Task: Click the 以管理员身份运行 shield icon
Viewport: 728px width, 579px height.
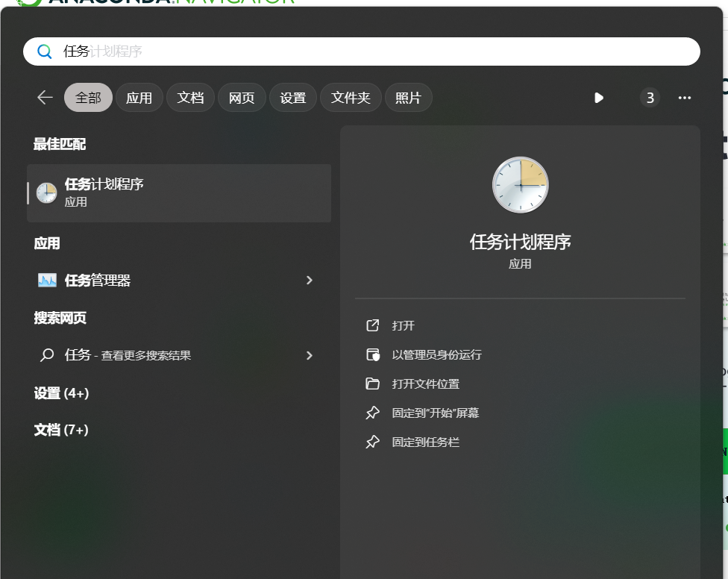Action: click(x=372, y=354)
